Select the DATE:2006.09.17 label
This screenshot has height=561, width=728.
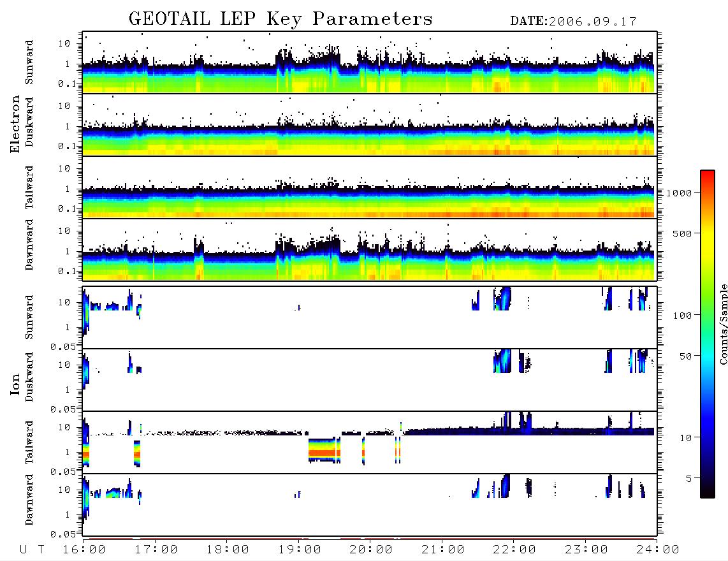click(573, 22)
